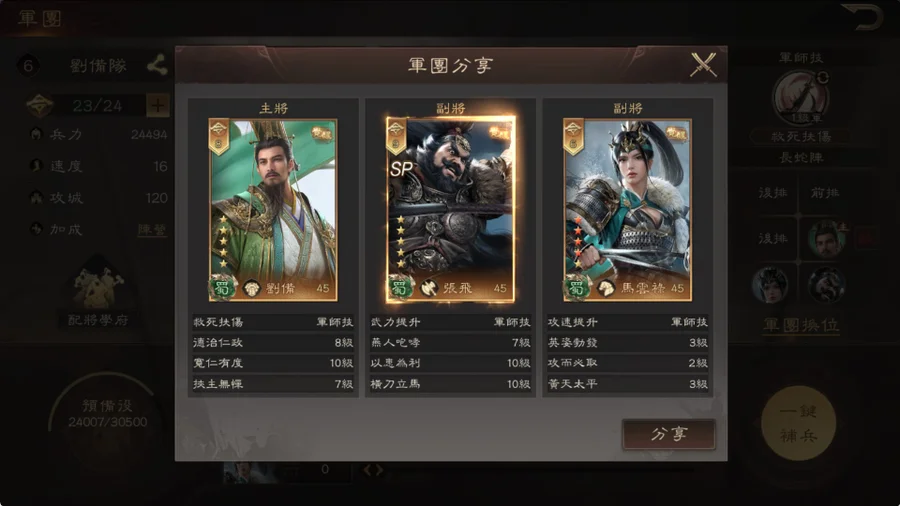Close the 軍團分享 dialog with crossed swords icon
The width and height of the screenshot is (900, 506).
pyautogui.click(x=703, y=64)
